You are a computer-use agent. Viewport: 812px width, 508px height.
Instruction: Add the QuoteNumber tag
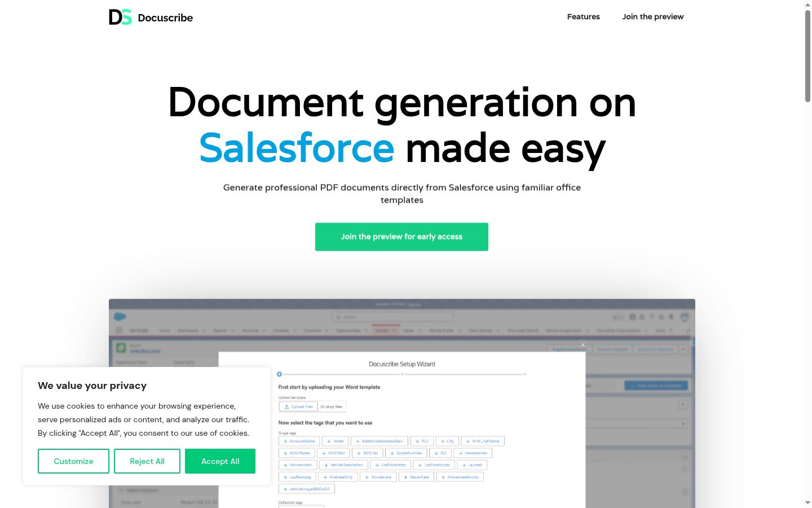click(406, 453)
